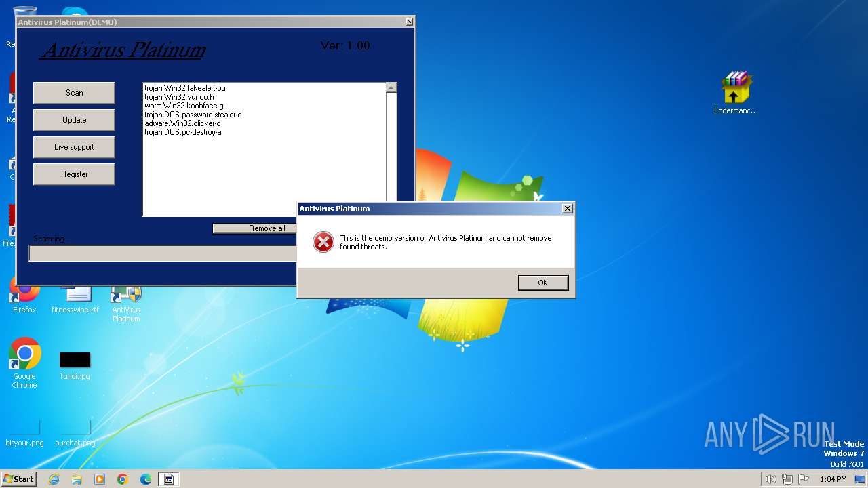Click the network tray icon
This screenshot has height=488, width=868.
787,479
